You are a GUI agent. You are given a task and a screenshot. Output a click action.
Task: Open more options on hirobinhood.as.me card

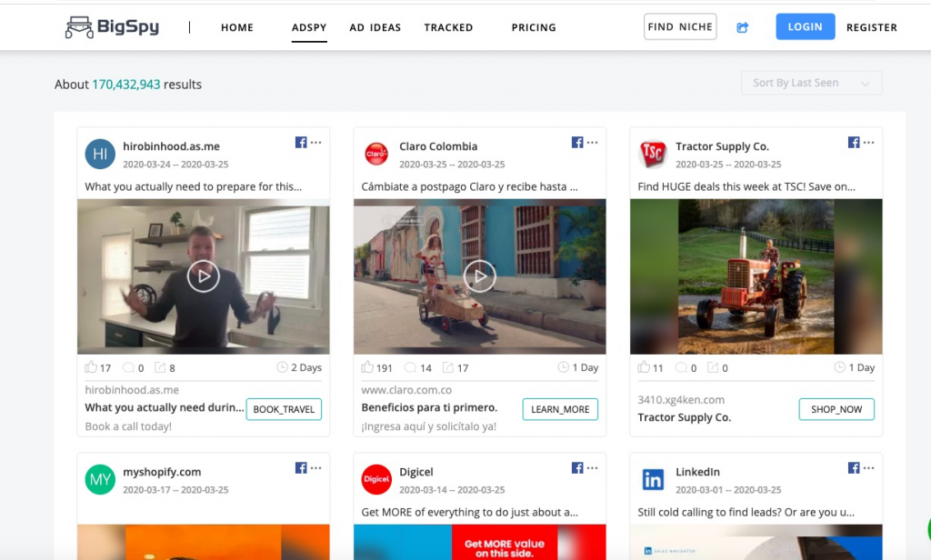coord(315,143)
